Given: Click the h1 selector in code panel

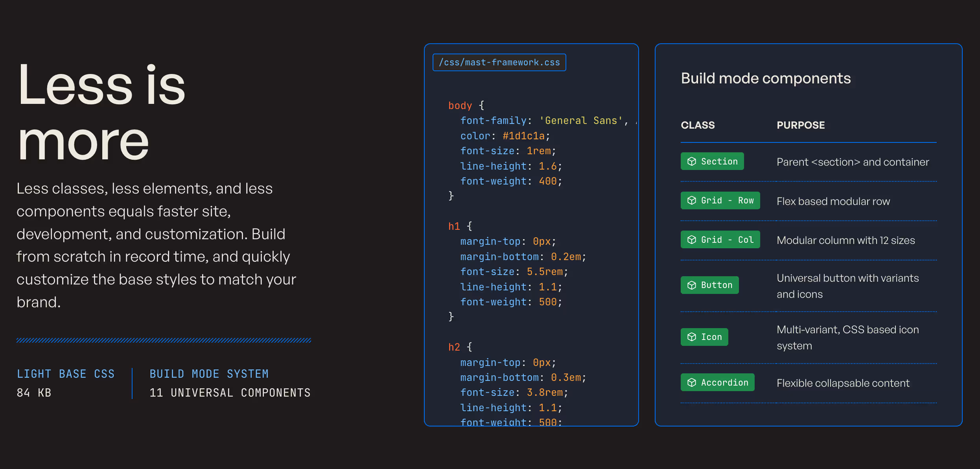Looking at the screenshot, I should point(454,226).
